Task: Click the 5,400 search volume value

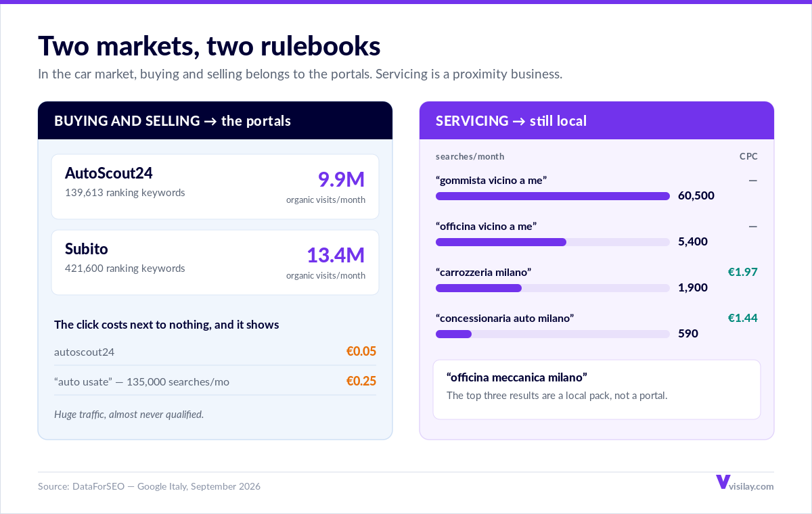Action: point(693,242)
